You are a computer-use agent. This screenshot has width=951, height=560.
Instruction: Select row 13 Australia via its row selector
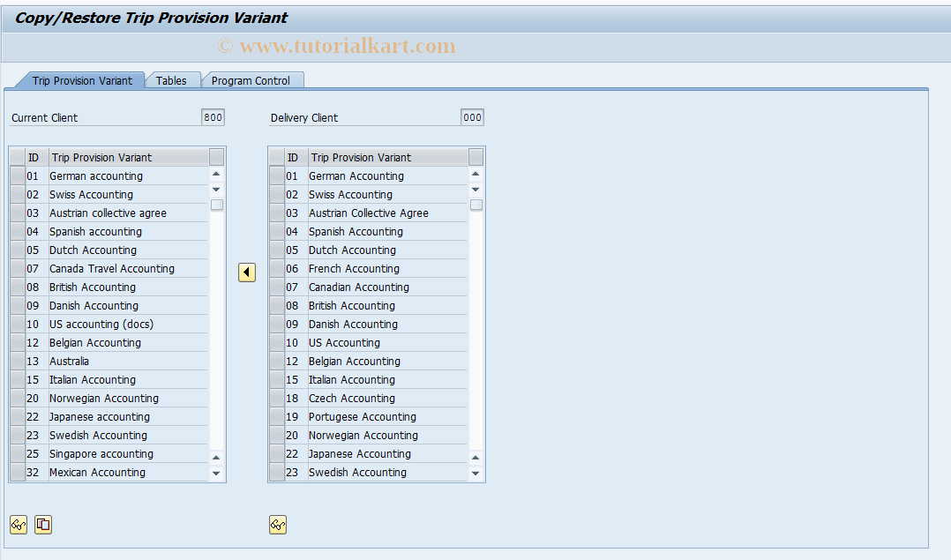pyautogui.click(x=18, y=362)
